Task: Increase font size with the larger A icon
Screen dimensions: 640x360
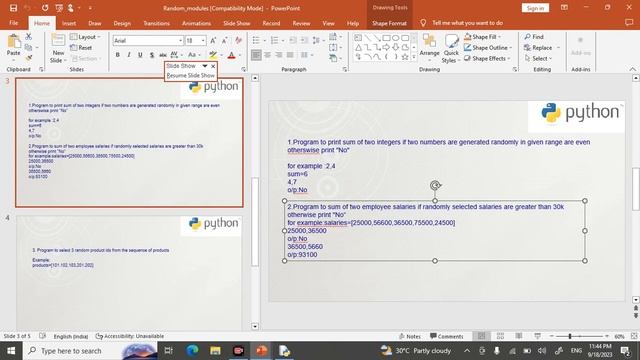Action: click(x=213, y=40)
